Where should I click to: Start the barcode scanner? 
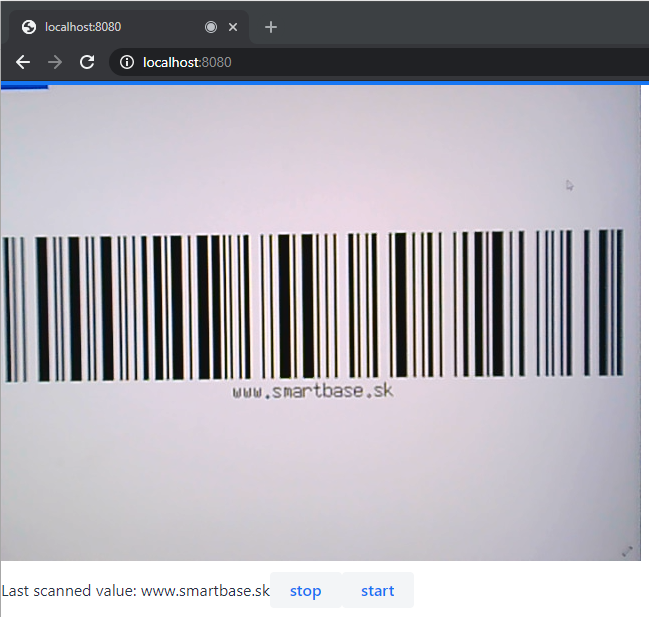point(377,591)
